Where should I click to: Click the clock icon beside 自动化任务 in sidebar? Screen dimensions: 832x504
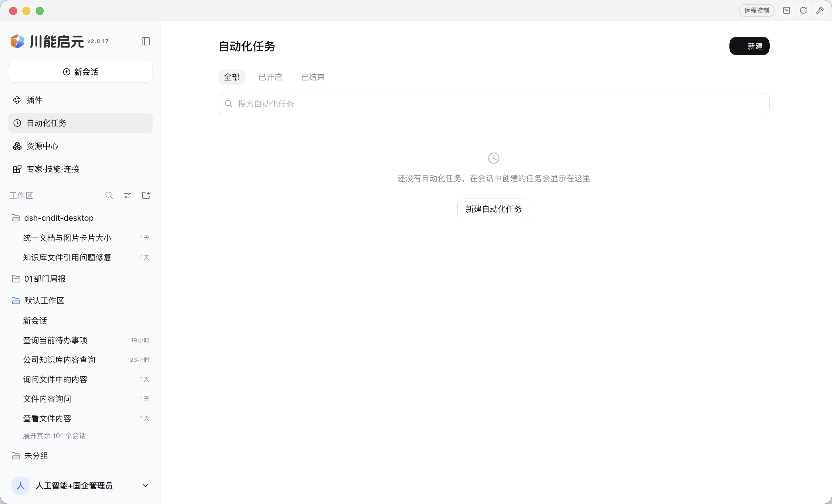click(x=17, y=123)
